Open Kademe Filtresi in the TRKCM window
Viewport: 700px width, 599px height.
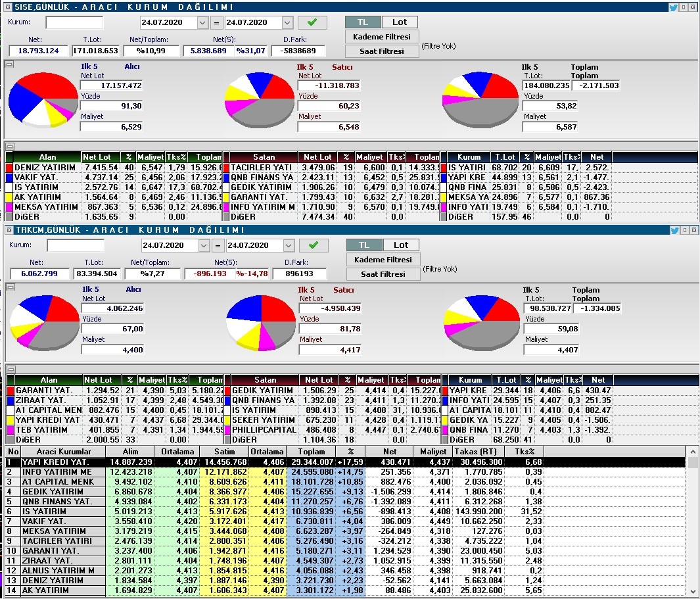pyautogui.click(x=383, y=260)
